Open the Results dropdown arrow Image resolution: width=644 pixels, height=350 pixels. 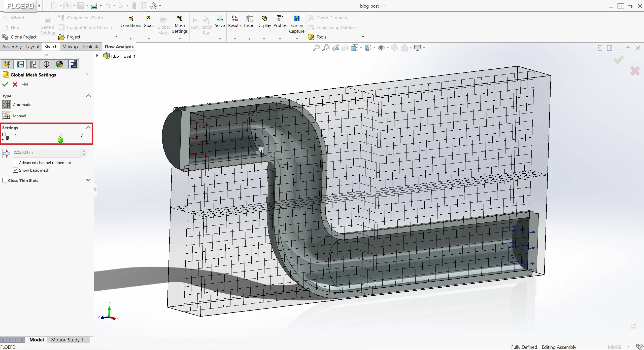(x=235, y=39)
